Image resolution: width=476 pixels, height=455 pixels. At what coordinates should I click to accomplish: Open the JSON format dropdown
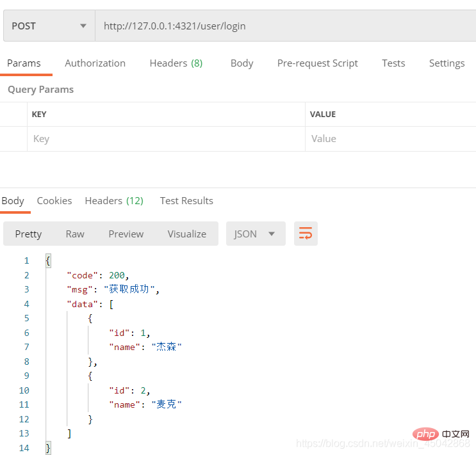(x=256, y=234)
